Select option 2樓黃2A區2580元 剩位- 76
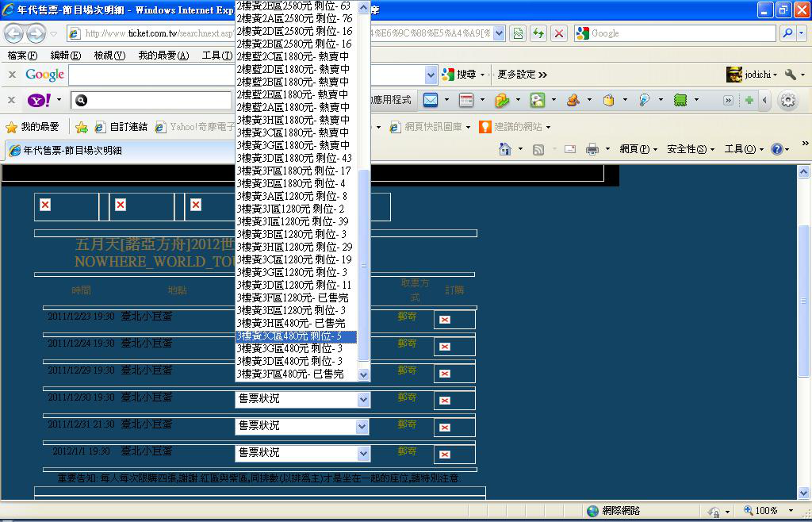Viewport: 812px width, 522px height. pyautogui.click(x=297, y=19)
